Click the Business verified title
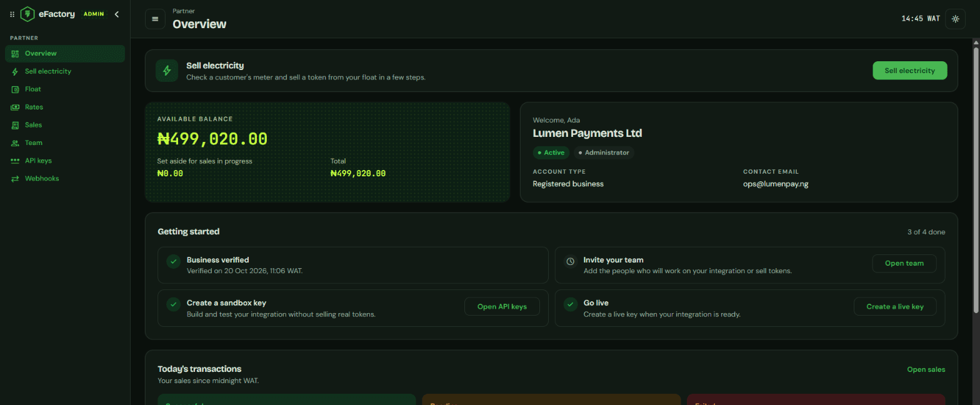Screen dimensions: 980x405 [218, 260]
